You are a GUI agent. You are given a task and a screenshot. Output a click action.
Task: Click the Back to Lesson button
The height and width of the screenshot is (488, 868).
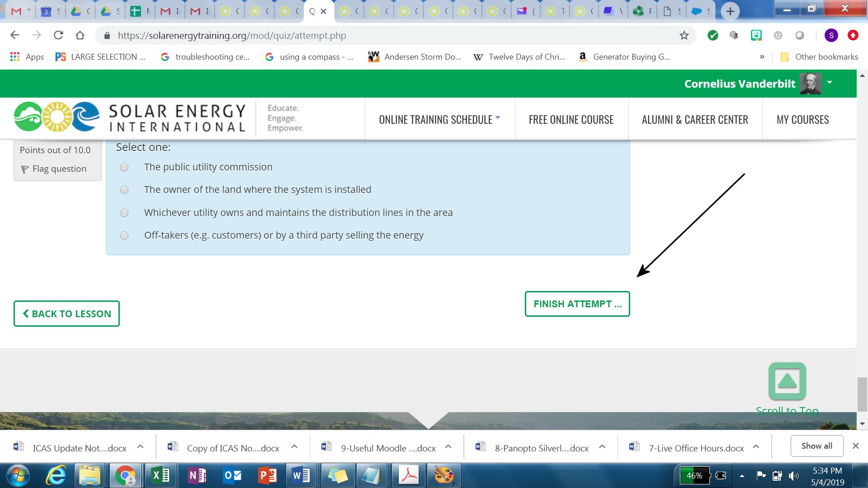coord(66,314)
